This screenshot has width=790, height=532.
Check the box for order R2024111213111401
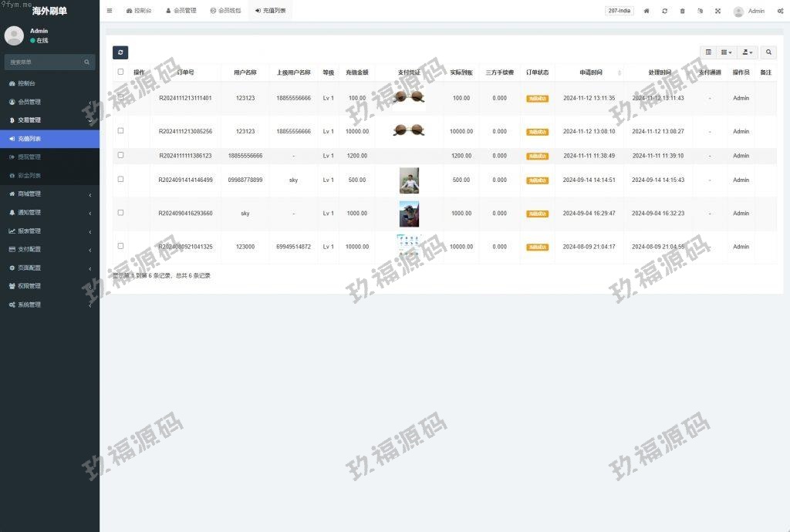point(120,98)
